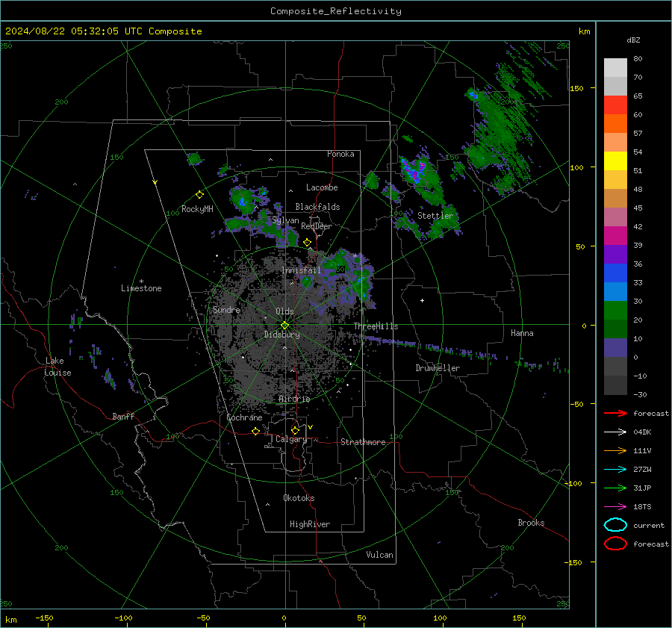This screenshot has height=628, width=672.
Task: Click the red forecast ellipse legend icon
Action: click(615, 544)
